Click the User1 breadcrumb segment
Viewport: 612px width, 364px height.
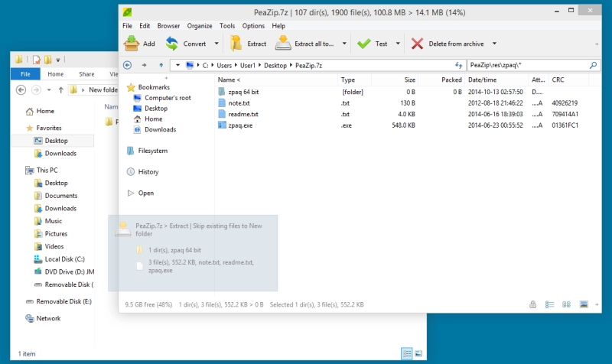pyautogui.click(x=247, y=66)
